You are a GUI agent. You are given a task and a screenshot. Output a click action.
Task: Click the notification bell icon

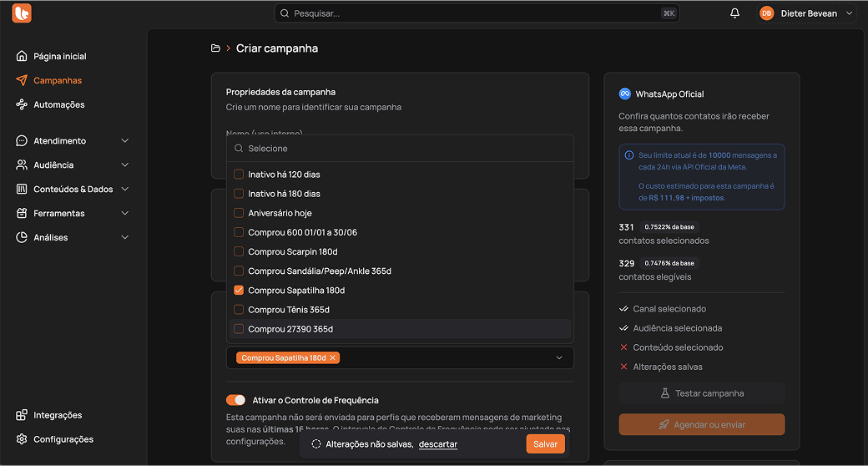pos(734,13)
